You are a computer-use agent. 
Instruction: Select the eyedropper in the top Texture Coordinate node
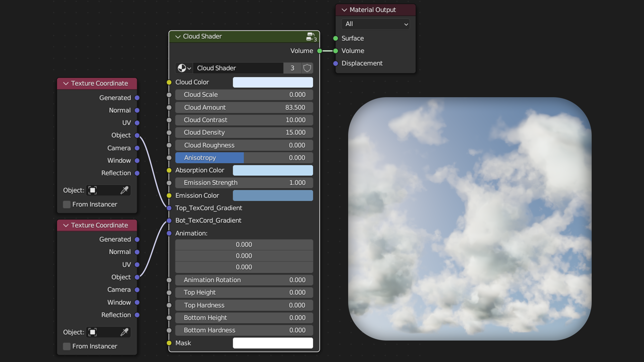click(124, 190)
